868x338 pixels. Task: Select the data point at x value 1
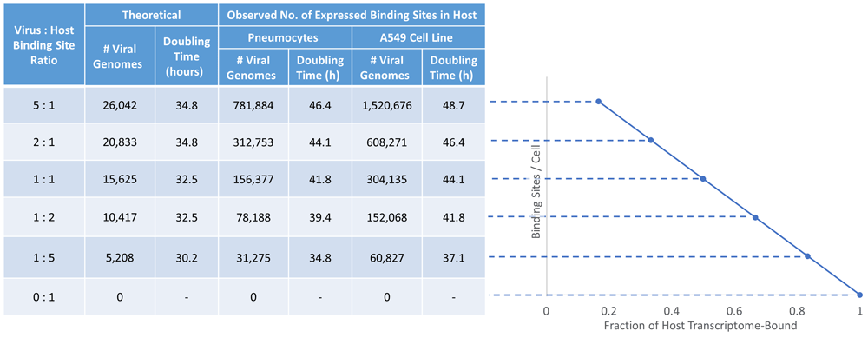tap(859, 295)
